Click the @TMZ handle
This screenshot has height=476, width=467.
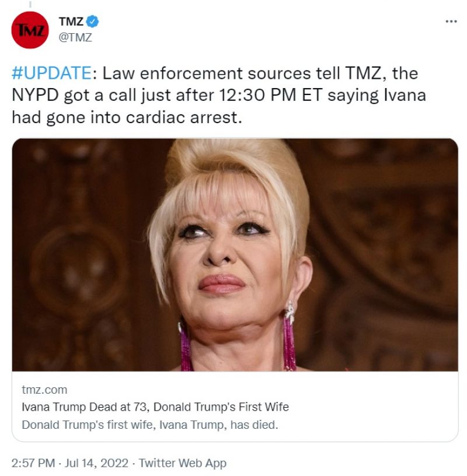(x=75, y=37)
